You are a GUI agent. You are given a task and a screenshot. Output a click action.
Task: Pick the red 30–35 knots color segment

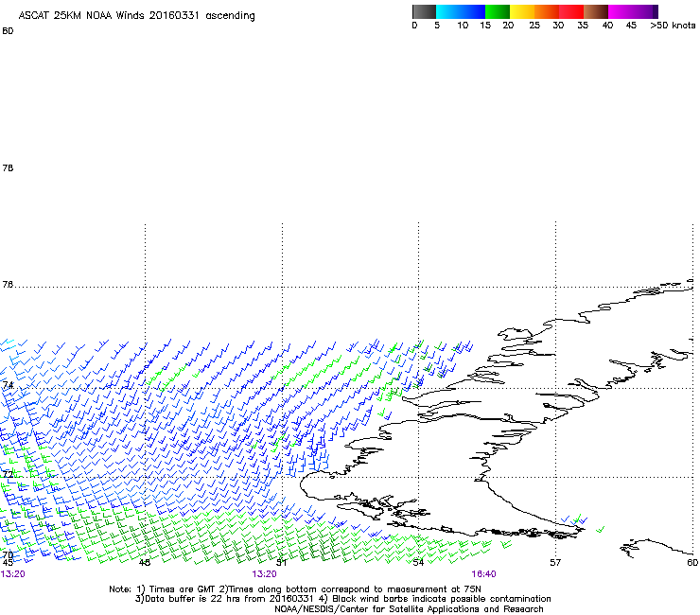pos(571,11)
